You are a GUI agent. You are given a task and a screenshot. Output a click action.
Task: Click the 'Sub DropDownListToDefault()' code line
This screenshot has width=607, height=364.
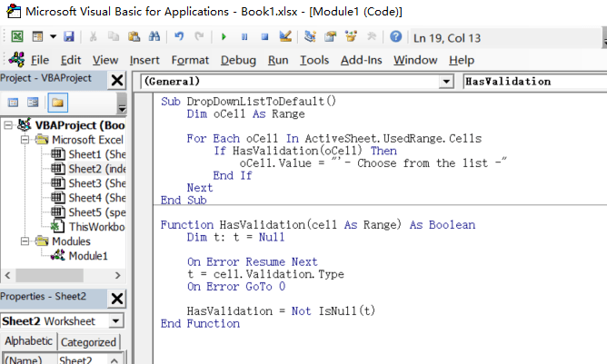click(249, 102)
